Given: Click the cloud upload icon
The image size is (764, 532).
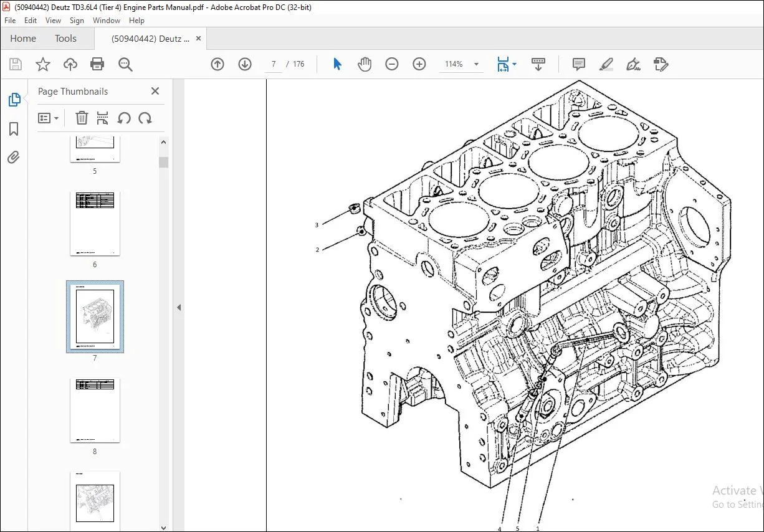Looking at the screenshot, I should (70, 64).
